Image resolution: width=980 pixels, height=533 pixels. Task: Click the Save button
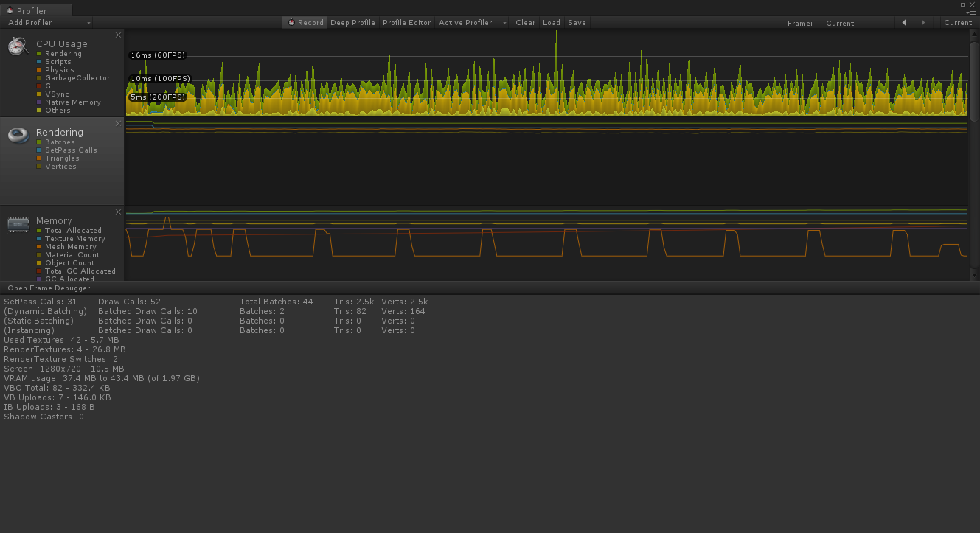pyautogui.click(x=577, y=23)
